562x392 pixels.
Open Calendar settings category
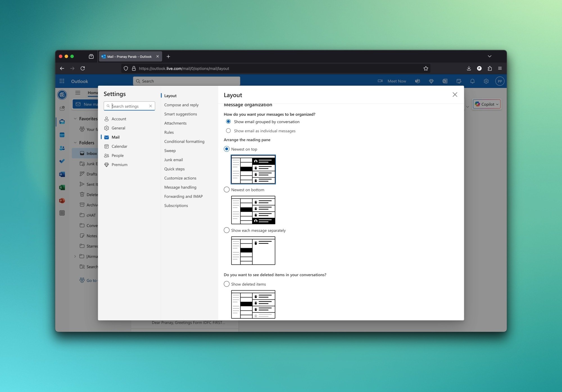pyautogui.click(x=119, y=146)
